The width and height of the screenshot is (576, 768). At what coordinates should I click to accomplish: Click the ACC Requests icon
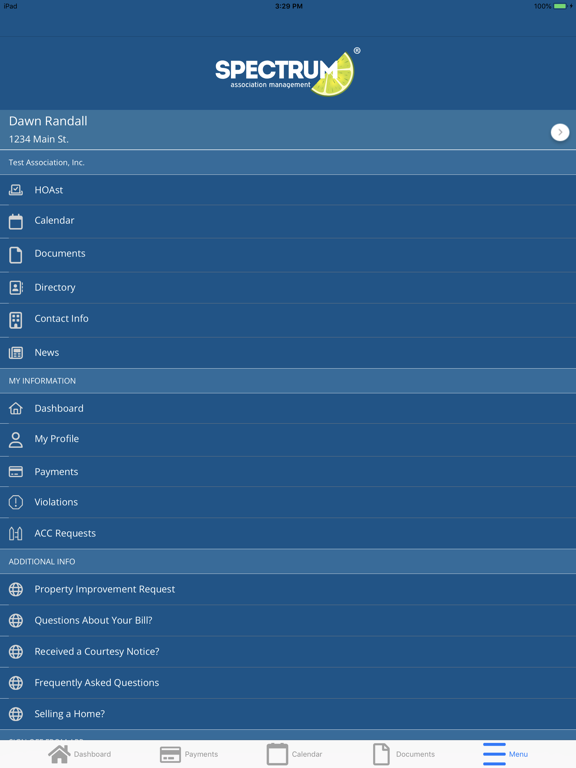[x=16, y=533]
